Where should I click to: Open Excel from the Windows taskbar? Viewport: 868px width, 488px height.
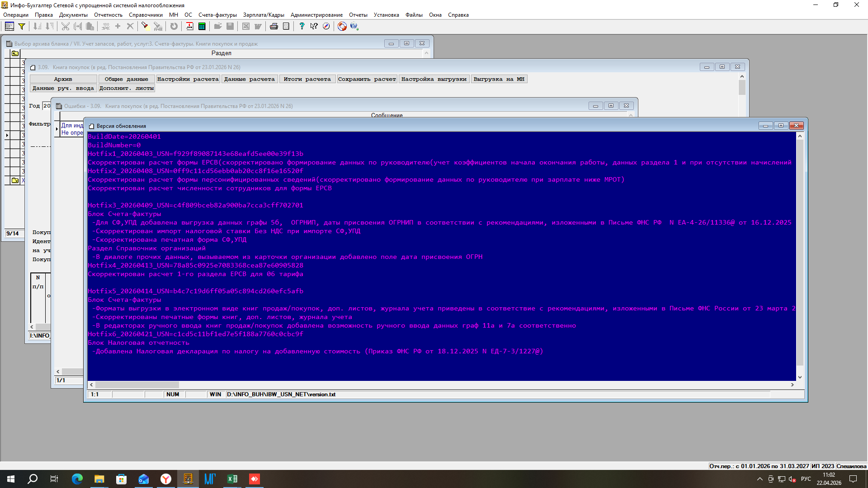232,479
